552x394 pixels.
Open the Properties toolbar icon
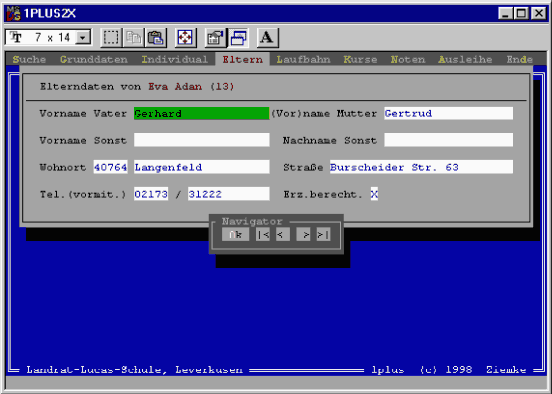pyautogui.click(x=215, y=37)
